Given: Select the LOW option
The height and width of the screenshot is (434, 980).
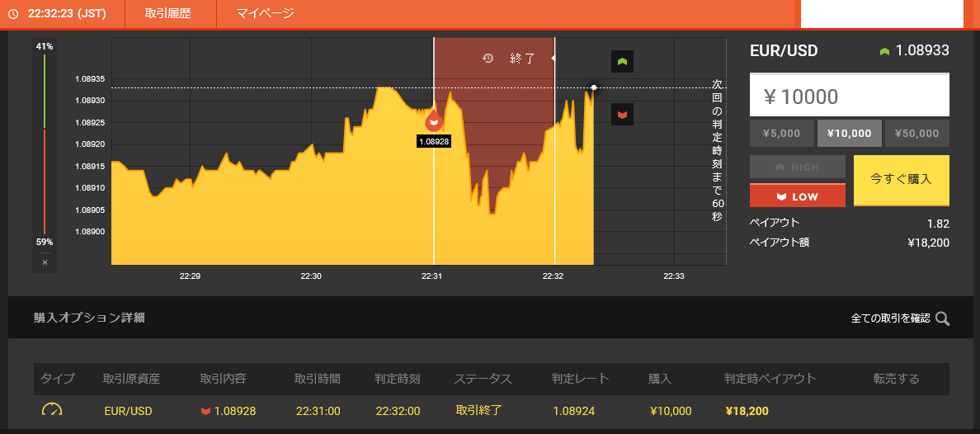Looking at the screenshot, I should click(x=797, y=196).
